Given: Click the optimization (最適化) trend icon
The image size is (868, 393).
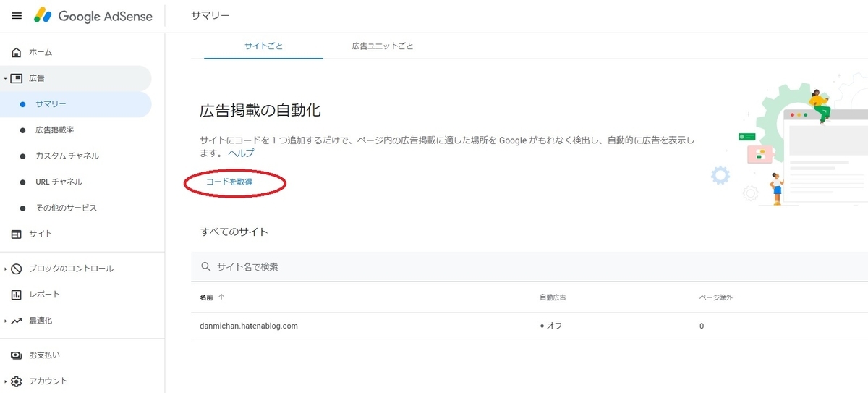Looking at the screenshot, I should click(x=17, y=321).
